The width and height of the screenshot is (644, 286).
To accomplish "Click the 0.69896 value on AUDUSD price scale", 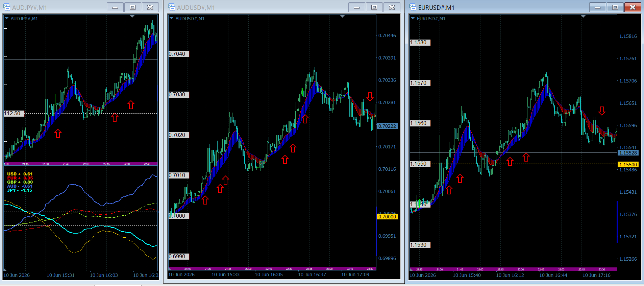I will pyautogui.click(x=387, y=258).
